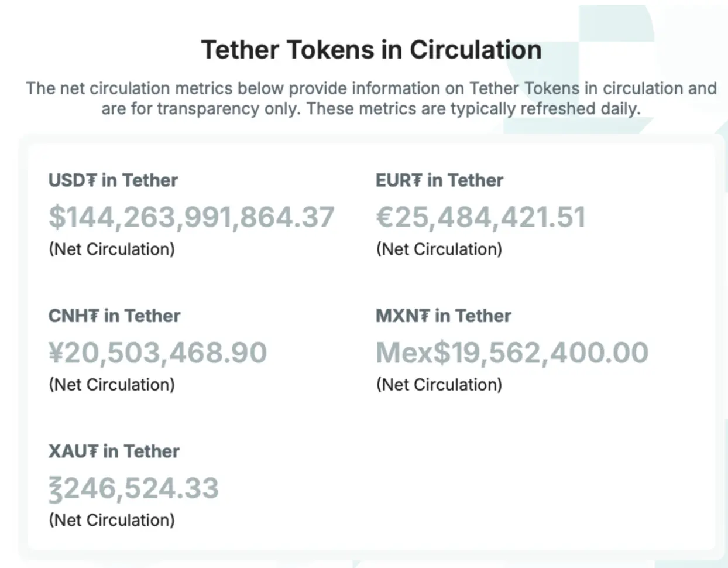Click Net Circulation caption under MXN₮ amount

click(x=439, y=385)
